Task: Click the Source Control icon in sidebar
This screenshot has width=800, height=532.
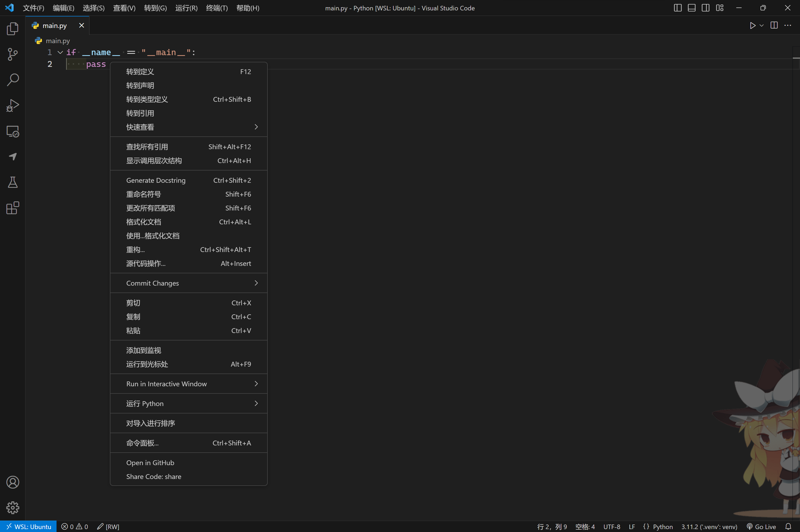Action: [x=13, y=54]
